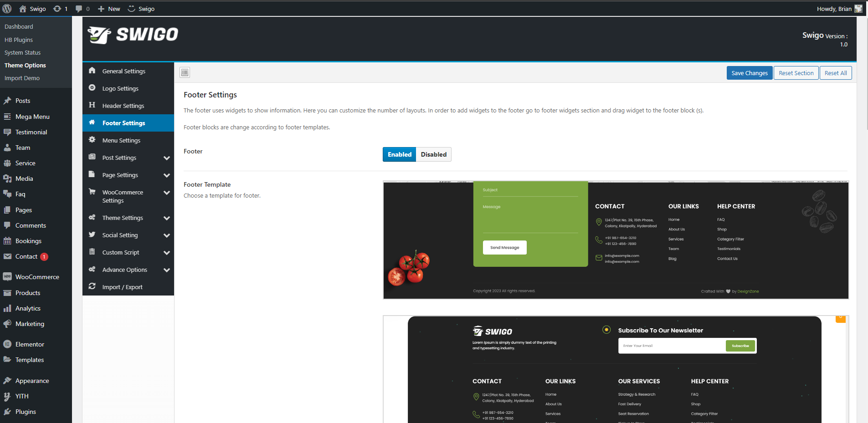Open Theme Options in the admin sidebar
The height and width of the screenshot is (423, 868).
(x=25, y=65)
